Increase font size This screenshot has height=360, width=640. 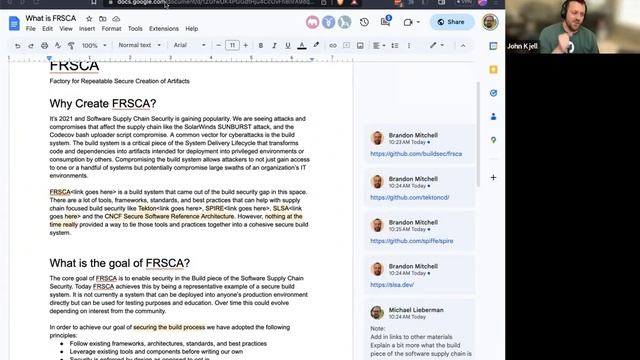point(246,45)
